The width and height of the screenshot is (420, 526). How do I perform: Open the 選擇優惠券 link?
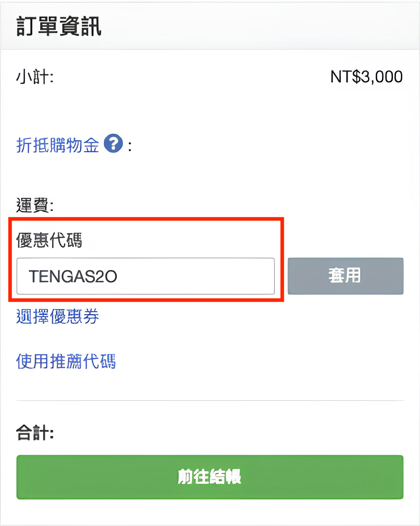tap(57, 316)
